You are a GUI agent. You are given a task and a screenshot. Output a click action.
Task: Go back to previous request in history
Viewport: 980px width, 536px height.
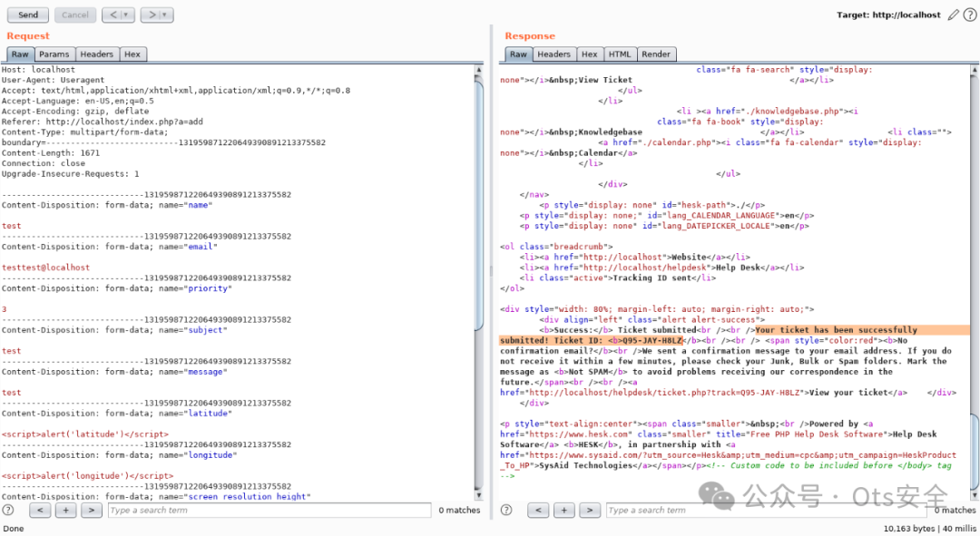pos(113,15)
